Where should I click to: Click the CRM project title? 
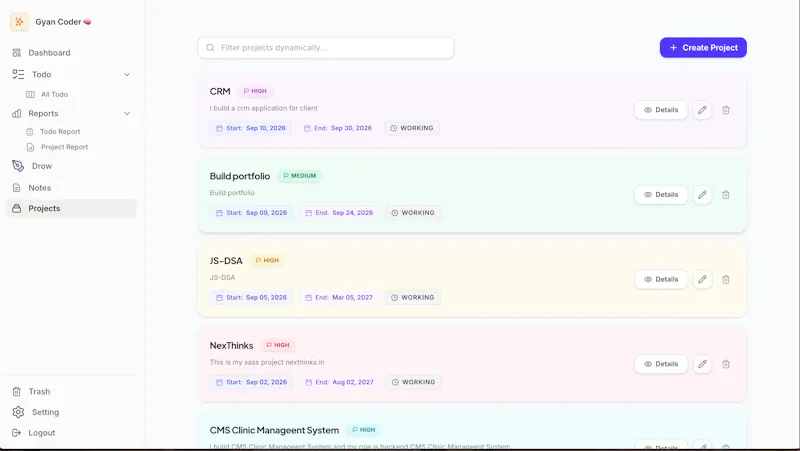click(x=220, y=91)
